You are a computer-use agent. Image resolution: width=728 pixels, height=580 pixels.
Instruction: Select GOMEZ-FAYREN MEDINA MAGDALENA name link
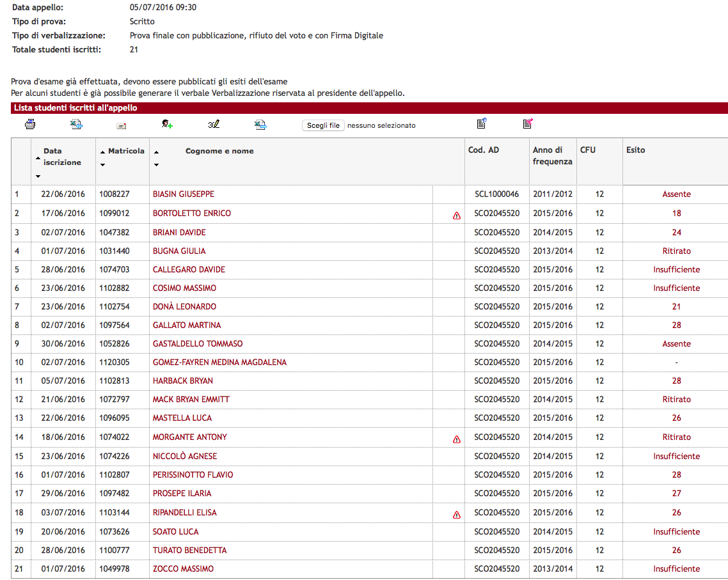[219, 363]
